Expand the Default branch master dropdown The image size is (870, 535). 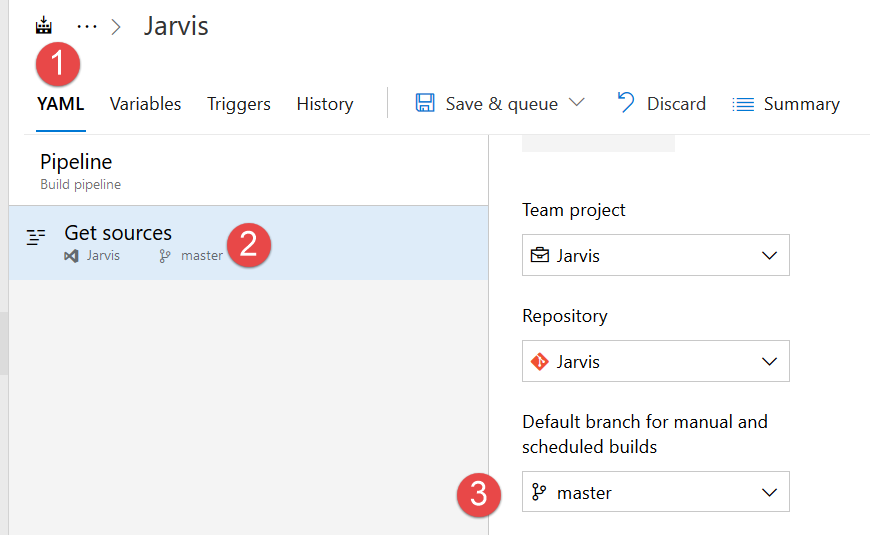click(x=768, y=492)
